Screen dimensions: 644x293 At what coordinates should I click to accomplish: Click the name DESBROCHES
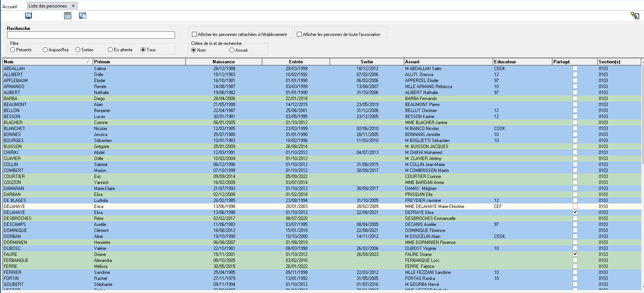coord(18,218)
